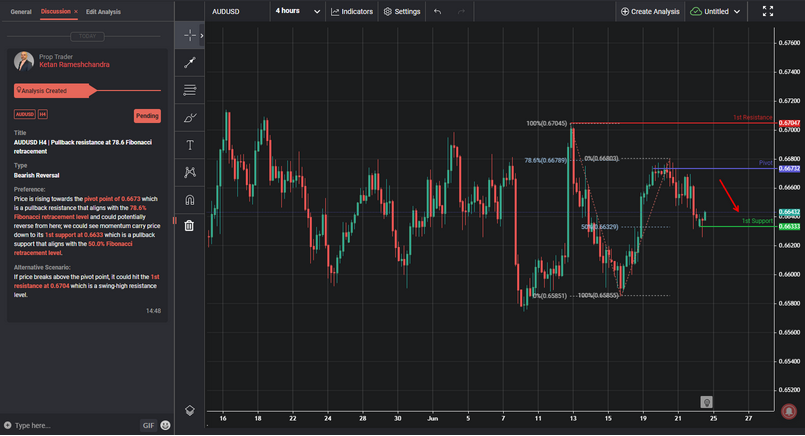805x436 pixels.
Task: Click the 50%(0.66329) Fibonacci label
Action: pos(600,226)
